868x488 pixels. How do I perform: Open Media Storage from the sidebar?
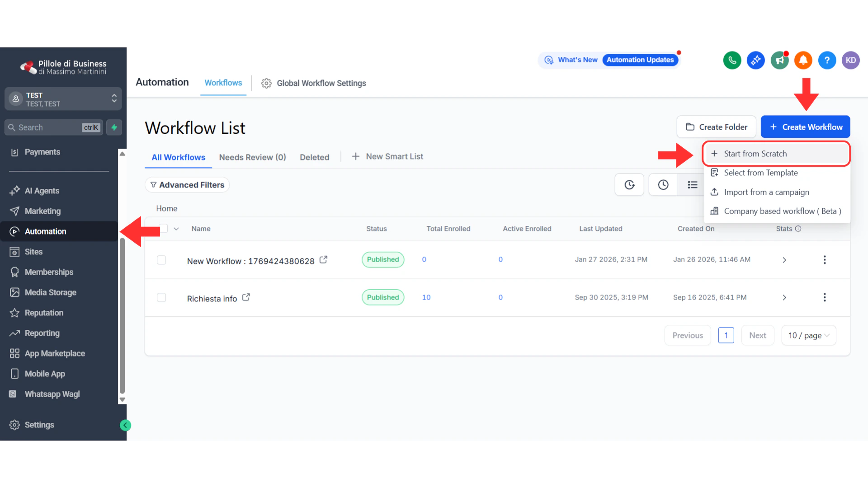tap(50, 292)
